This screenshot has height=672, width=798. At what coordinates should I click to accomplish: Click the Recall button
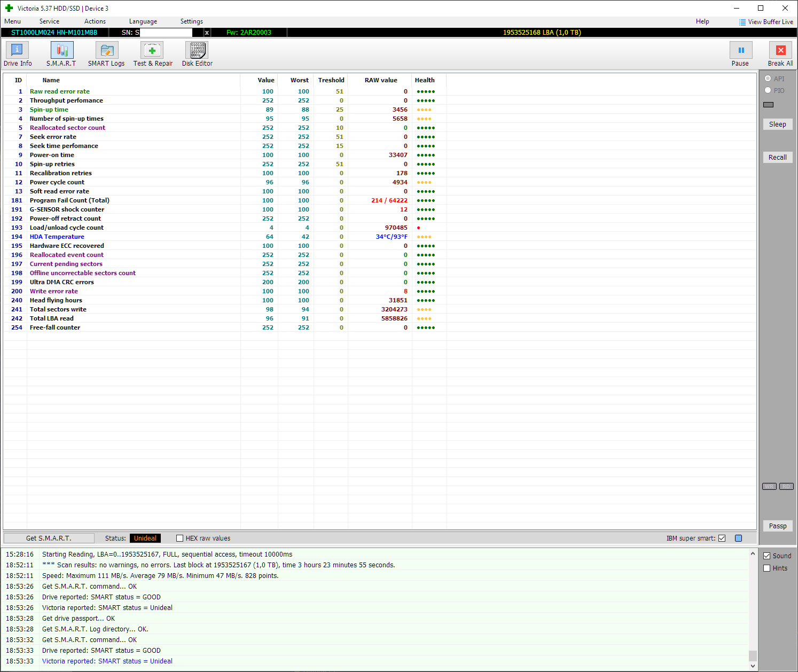pyautogui.click(x=778, y=158)
